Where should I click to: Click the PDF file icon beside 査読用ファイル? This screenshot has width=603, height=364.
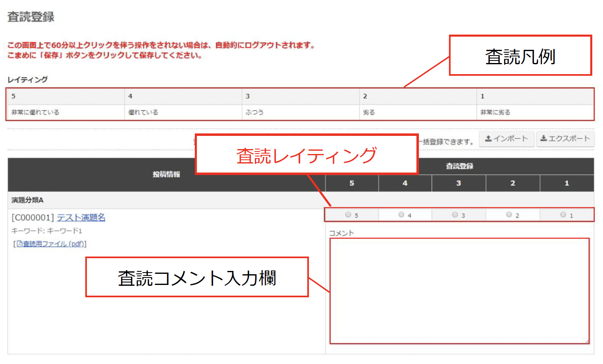click(x=19, y=244)
